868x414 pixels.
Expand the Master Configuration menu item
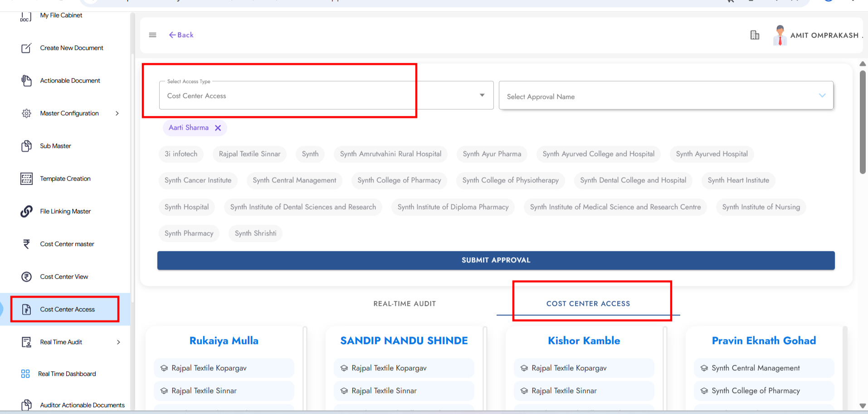point(69,113)
